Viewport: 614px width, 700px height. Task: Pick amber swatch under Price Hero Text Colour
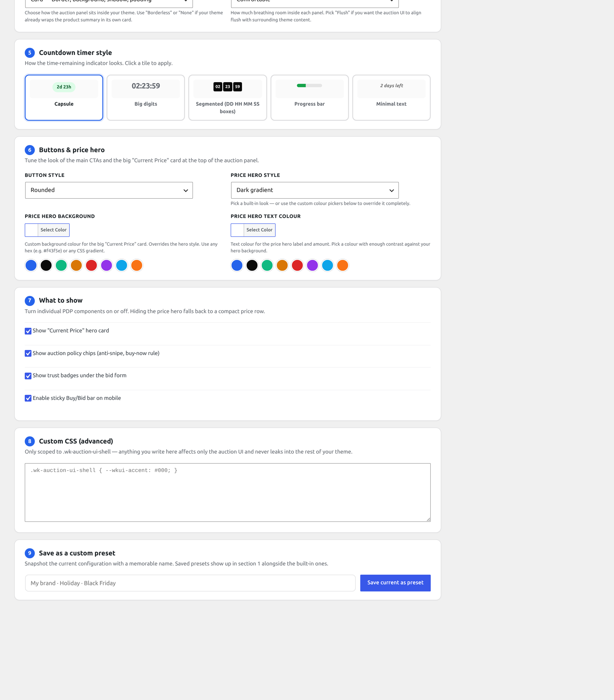tap(282, 265)
